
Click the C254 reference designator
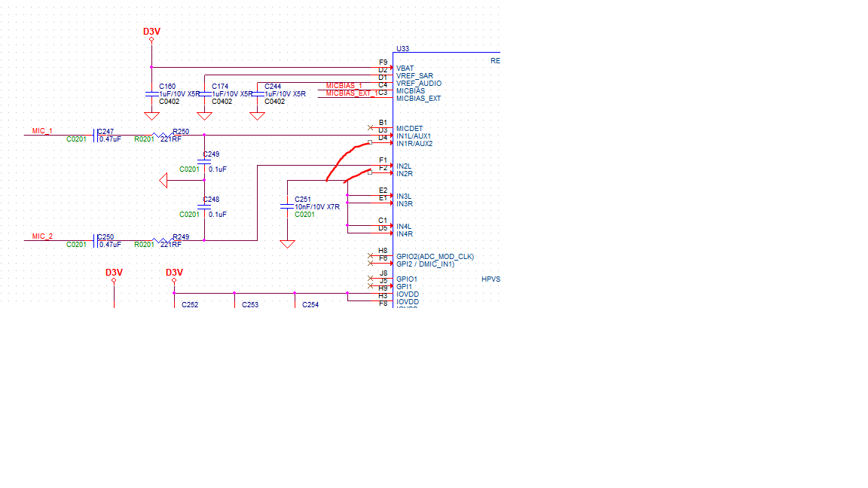[x=310, y=304]
